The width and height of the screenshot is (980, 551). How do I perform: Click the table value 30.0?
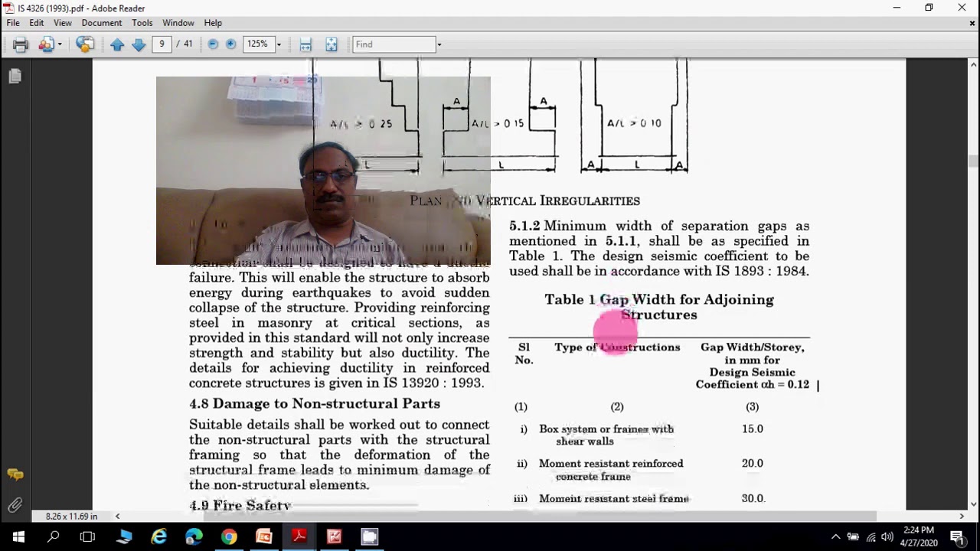[753, 498]
